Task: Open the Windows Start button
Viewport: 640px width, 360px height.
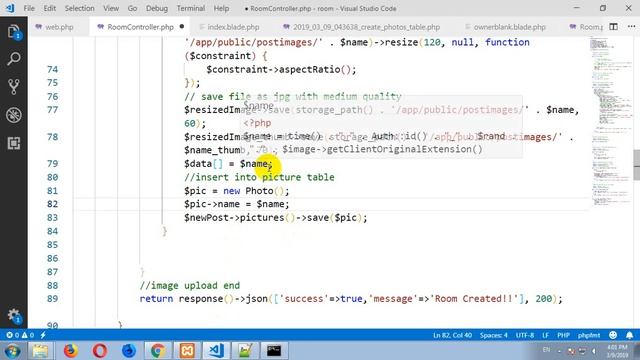Action: tap(12, 351)
